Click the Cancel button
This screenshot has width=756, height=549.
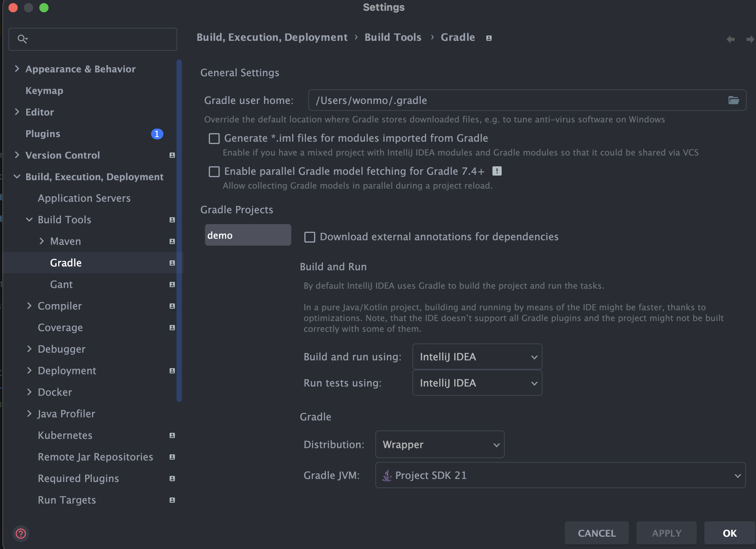pyautogui.click(x=597, y=533)
